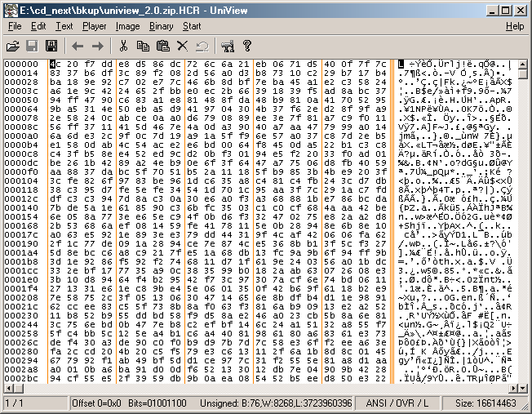Click offset label 000258
Screen dimensions: 532x414
tap(21, 333)
